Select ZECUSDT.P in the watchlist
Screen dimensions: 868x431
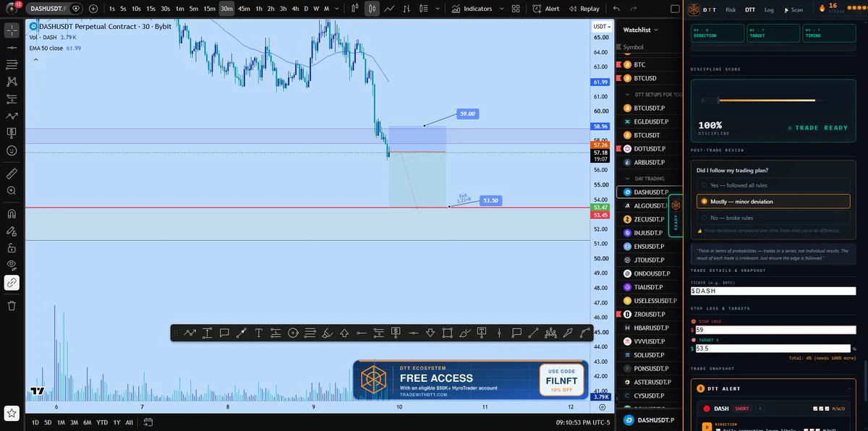coord(649,219)
